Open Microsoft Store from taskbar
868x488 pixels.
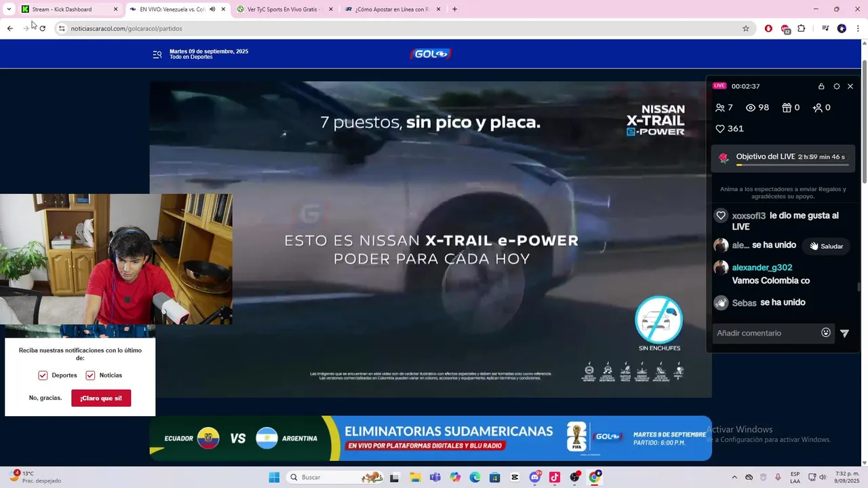click(495, 477)
